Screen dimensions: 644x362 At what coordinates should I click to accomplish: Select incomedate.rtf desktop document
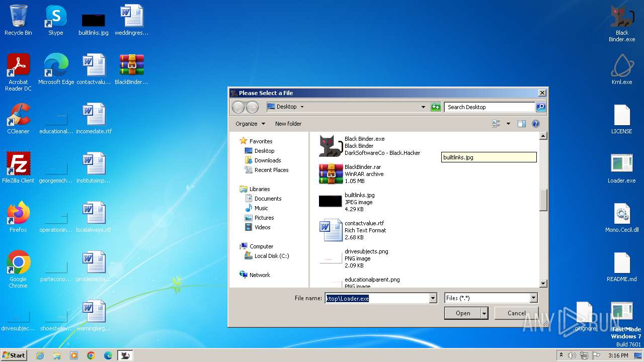pyautogui.click(x=94, y=119)
